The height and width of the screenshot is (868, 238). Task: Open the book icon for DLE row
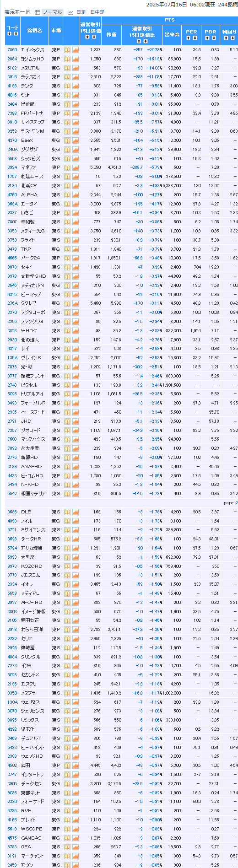[67, 512]
